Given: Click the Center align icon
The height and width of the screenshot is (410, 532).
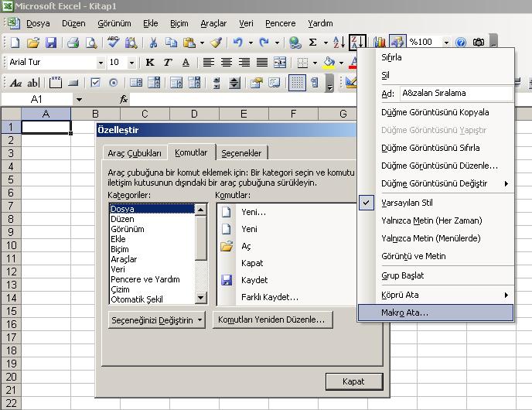Looking at the screenshot, I should 227,63.
